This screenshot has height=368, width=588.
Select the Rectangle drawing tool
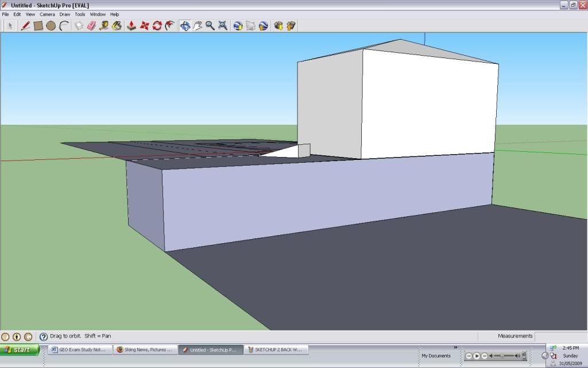point(38,25)
